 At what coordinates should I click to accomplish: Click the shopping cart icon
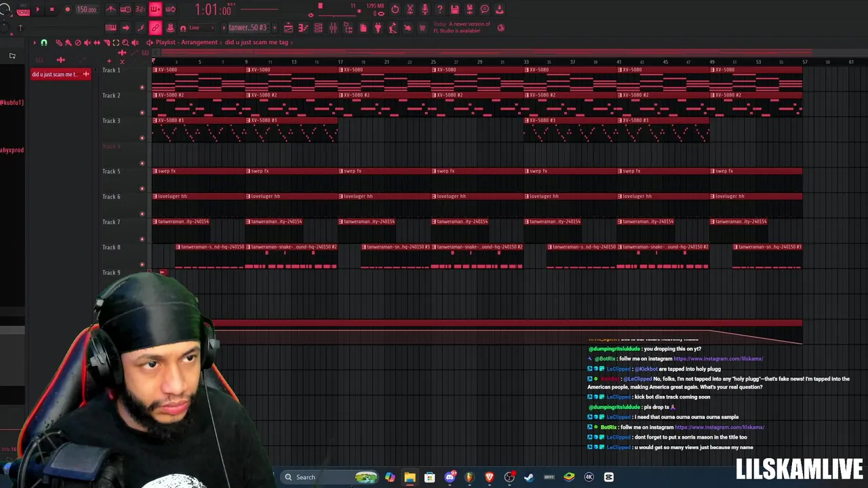(x=422, y=28)
